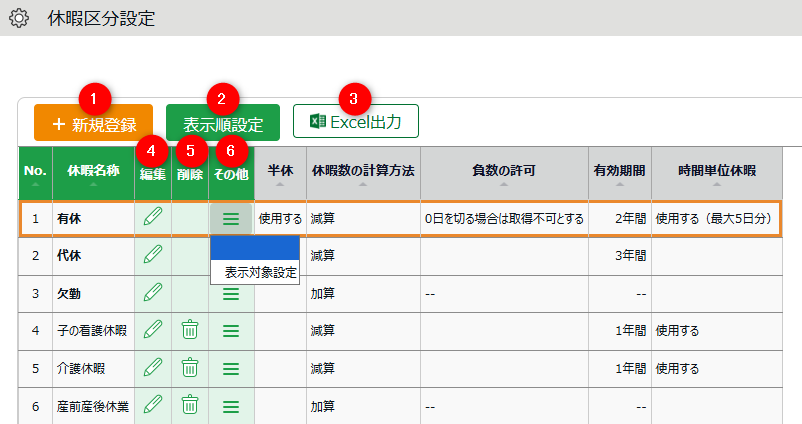Image resolution: width=802 pixels, height=424 pixels.
Task: Sort by 有効期間 column header
Action: (x=619, y=172)
